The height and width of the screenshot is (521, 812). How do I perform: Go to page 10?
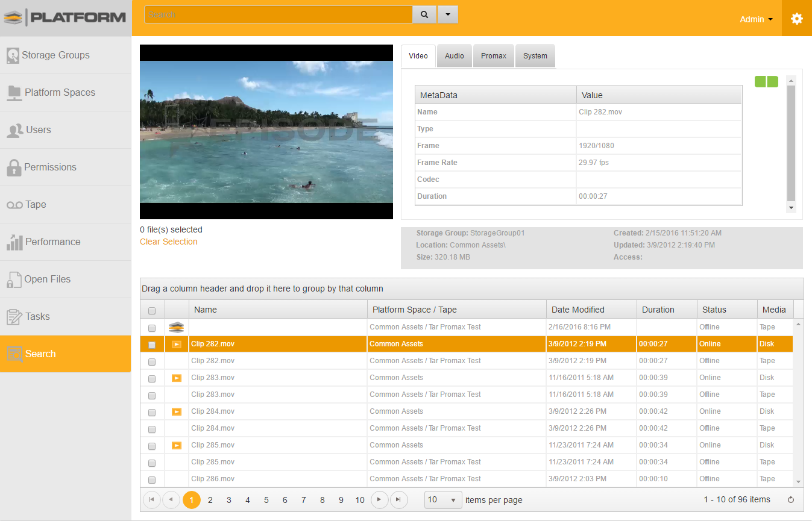(x=360, y=500)
